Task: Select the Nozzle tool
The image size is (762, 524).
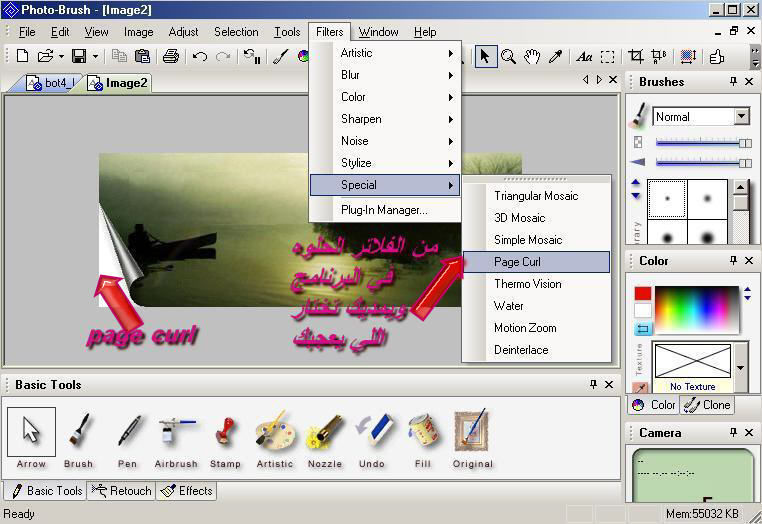Action: point(325,438)
